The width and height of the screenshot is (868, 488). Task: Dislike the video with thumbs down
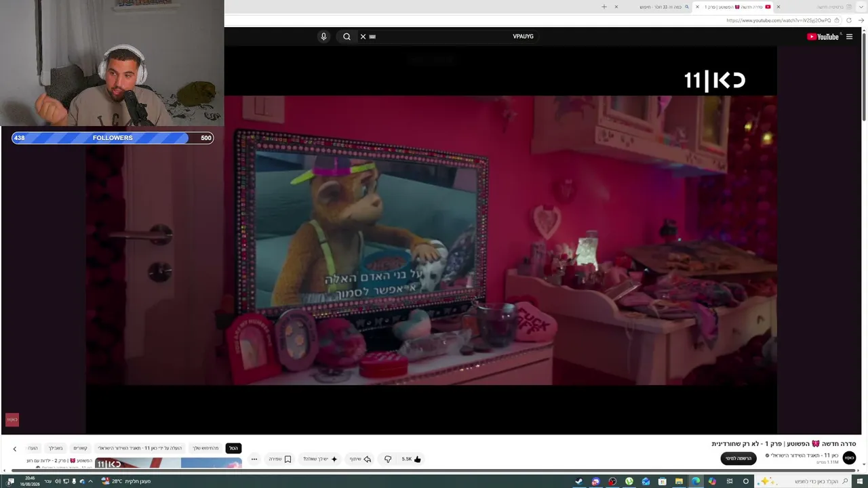[388, 459]
